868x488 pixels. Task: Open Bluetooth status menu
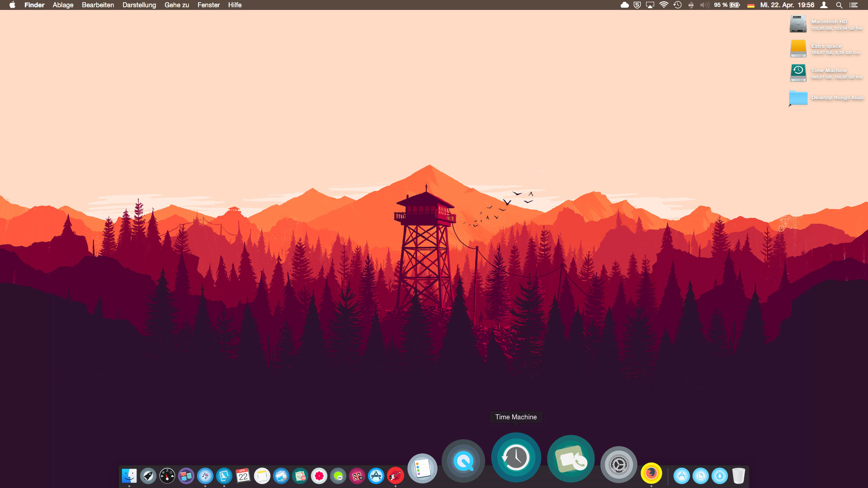691,5
